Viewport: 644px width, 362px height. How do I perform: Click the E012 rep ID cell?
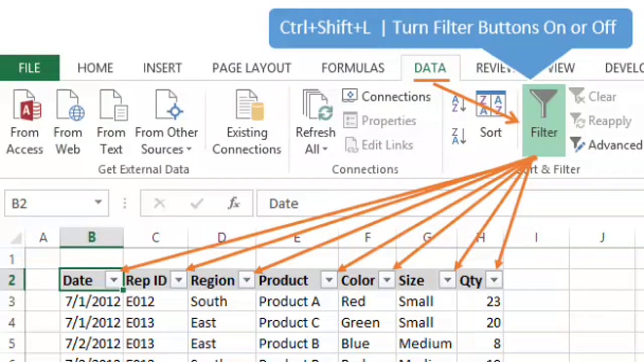point(155,302)
